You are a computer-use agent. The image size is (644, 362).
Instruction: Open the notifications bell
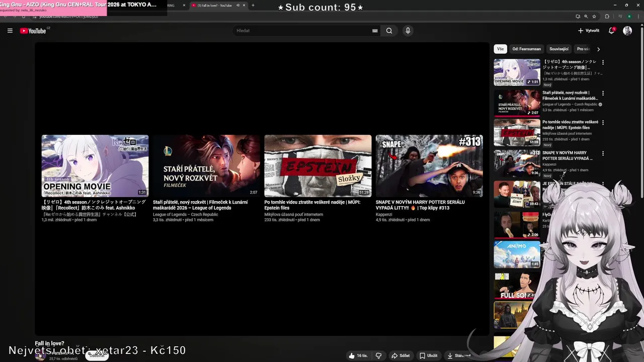point(612,31)
